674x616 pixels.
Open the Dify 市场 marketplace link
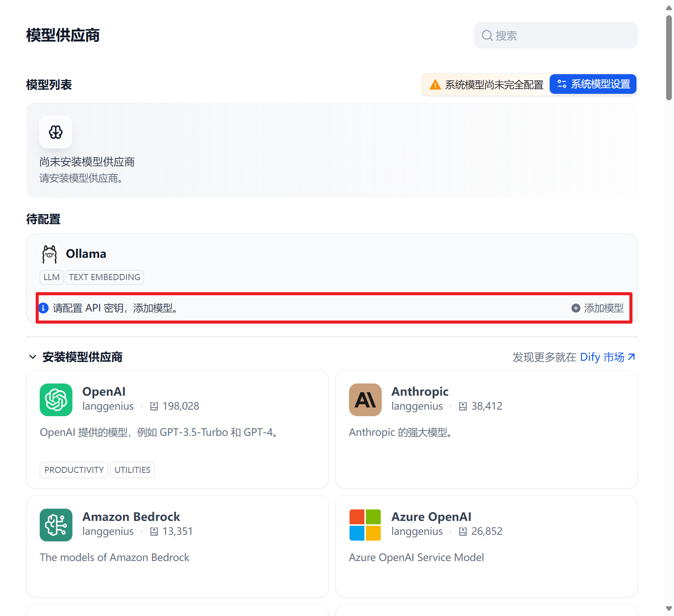607,357
